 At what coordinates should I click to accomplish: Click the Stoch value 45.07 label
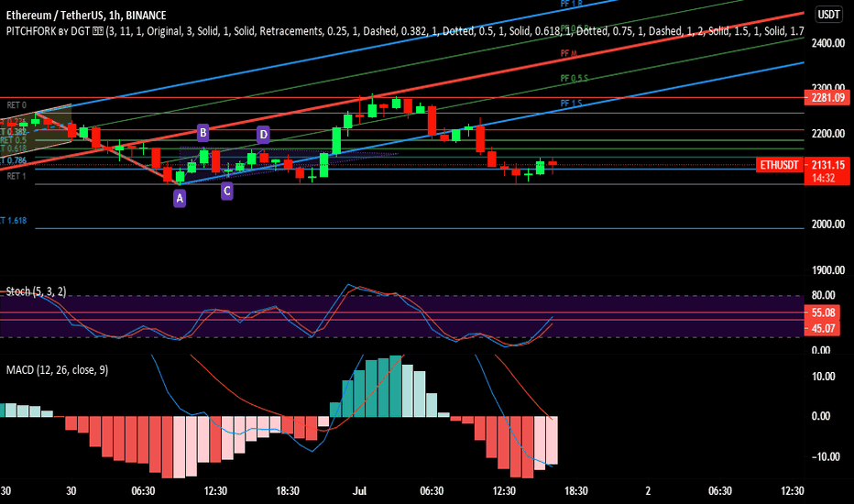tap(823, 329)
